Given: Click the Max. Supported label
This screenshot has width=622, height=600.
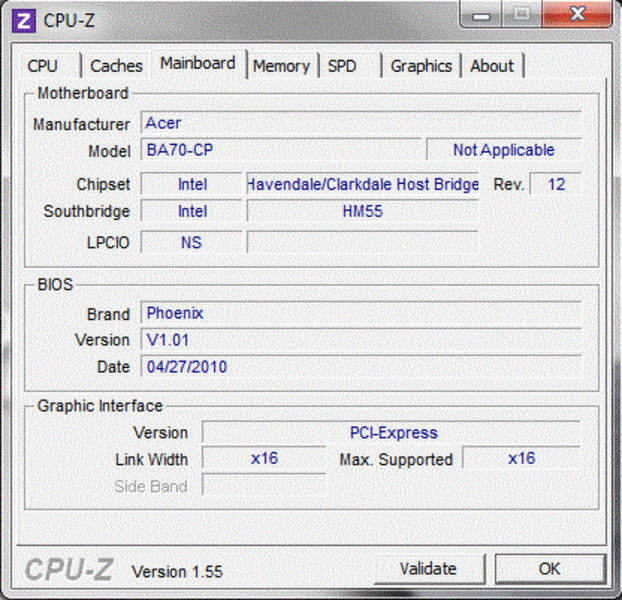Looking at the screenshot, I should point(396,460).
